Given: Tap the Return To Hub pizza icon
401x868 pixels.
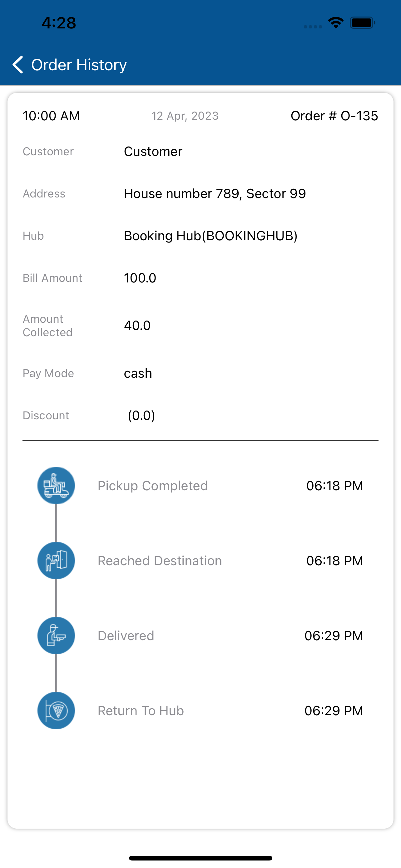Looking at the screenshot, I should coord(56,711).
